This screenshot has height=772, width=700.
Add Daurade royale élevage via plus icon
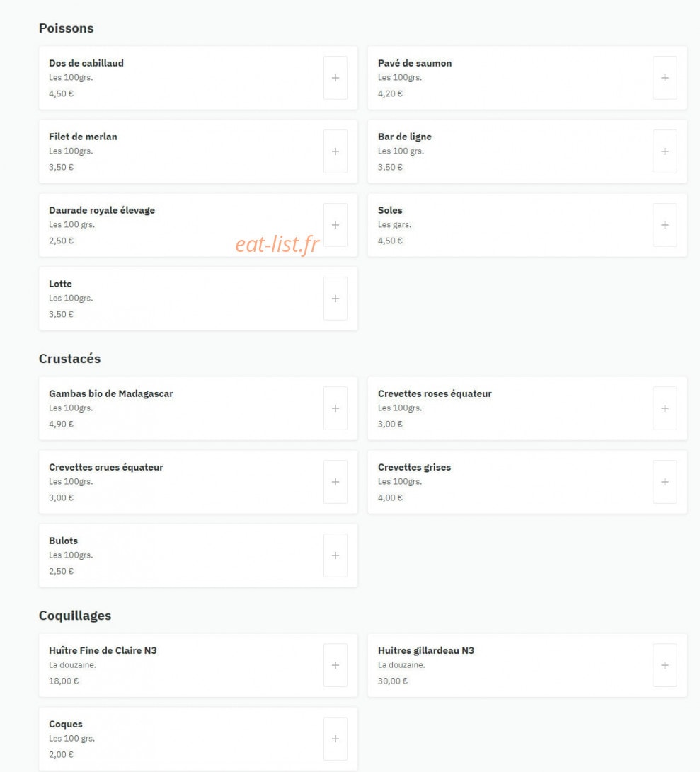coord(335,225)
